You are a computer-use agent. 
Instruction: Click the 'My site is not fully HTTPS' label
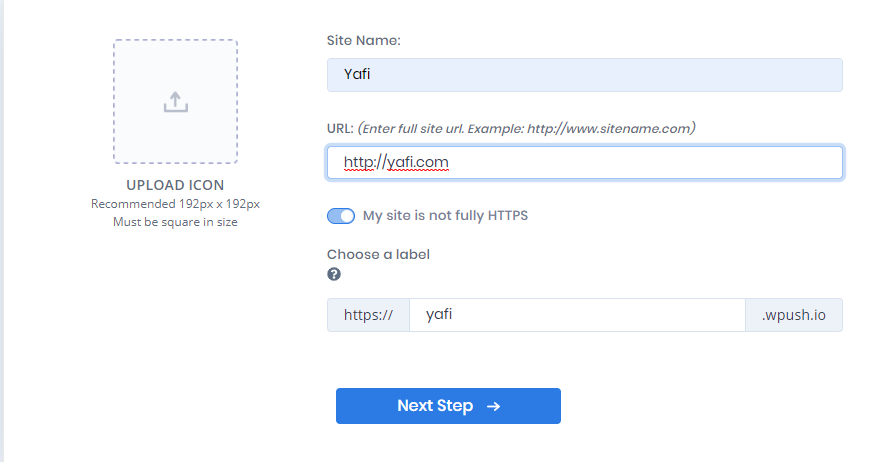point(445,216)
